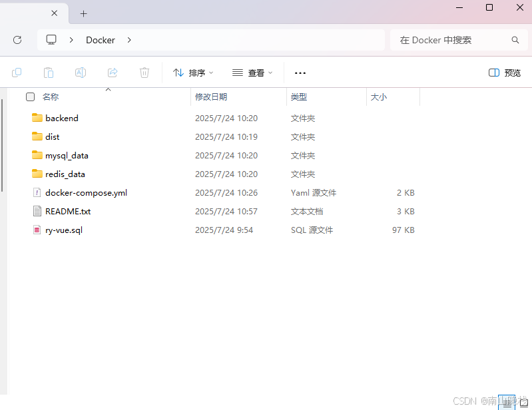This screenshot has width=532, height=410.
Task: Click the rename toolbar icon
Action: pyautogui.click(x=81, y=73)
